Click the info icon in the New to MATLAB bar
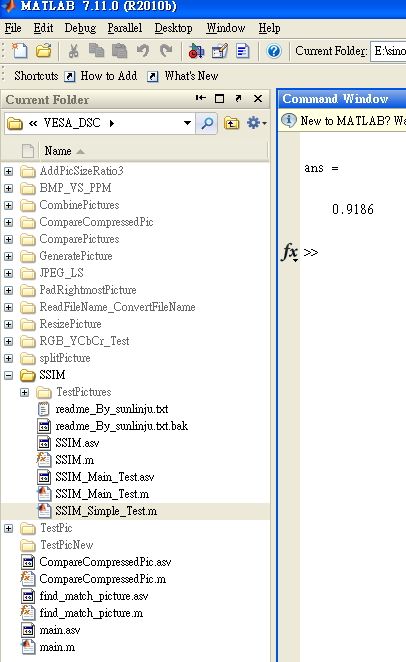The height and width of the screenshot is (662, 406). (x=289, y=120)
